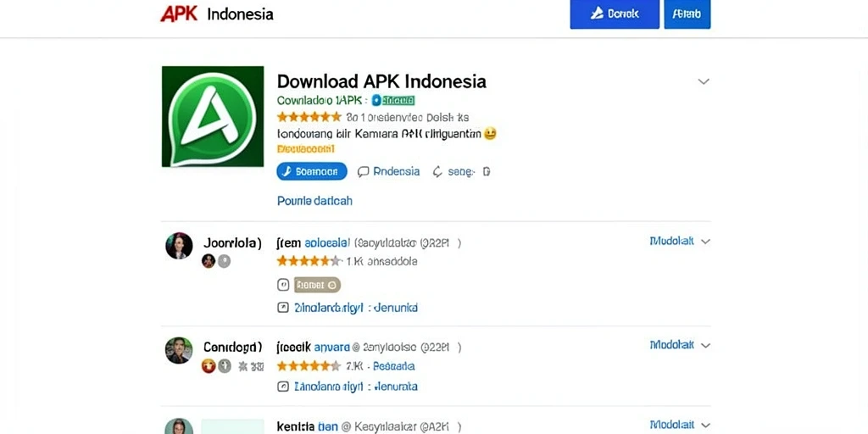Open the Rndensia comment link
This screenshot has width=868, height=434.
tap(397, 171)
